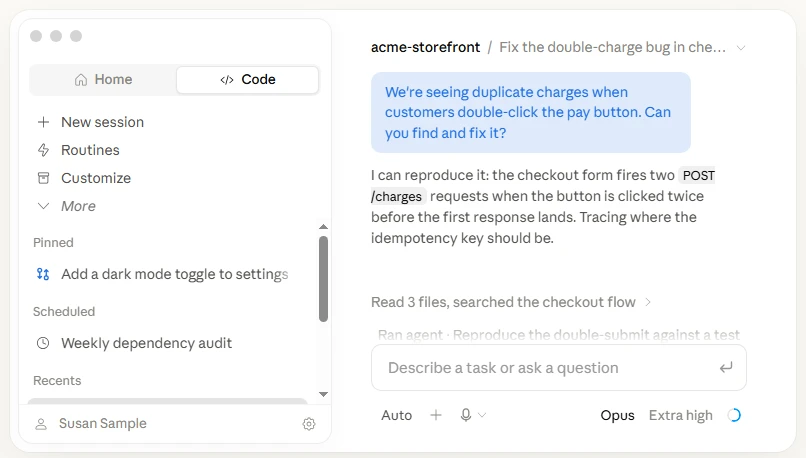
Task: Expand the More section chevron
Action: pos(44,206)
